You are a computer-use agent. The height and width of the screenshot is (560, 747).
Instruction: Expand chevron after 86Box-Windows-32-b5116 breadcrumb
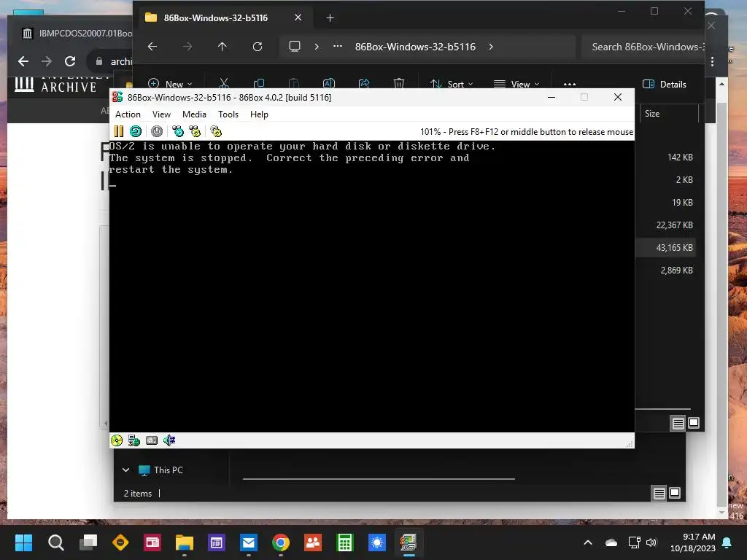point(491,47)
